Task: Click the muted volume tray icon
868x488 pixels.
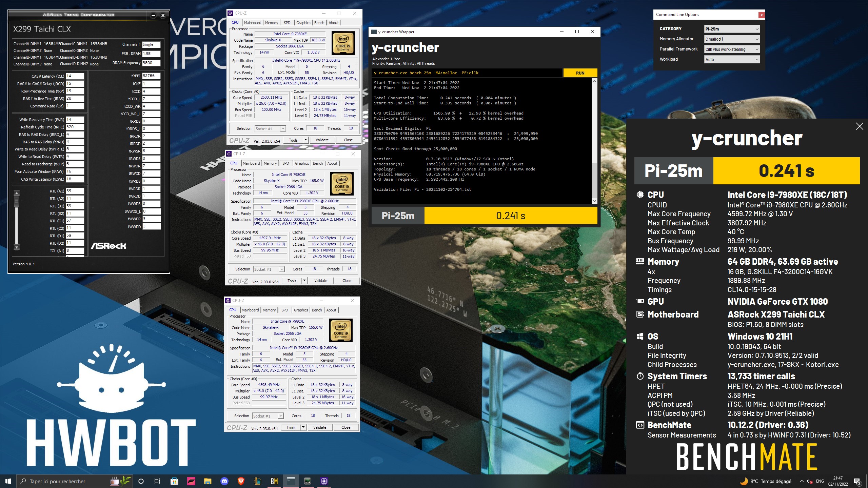Action: [x=810, y=481]
